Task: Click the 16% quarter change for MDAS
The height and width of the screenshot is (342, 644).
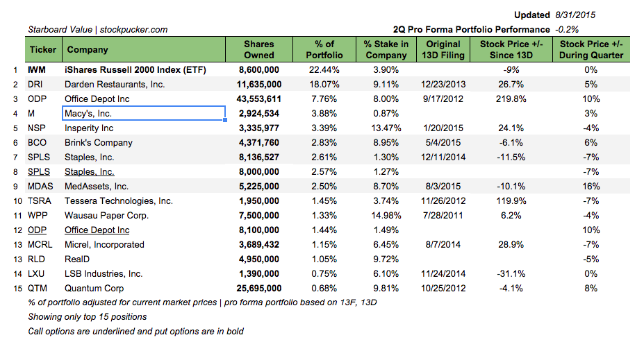Action: point(591,186)
